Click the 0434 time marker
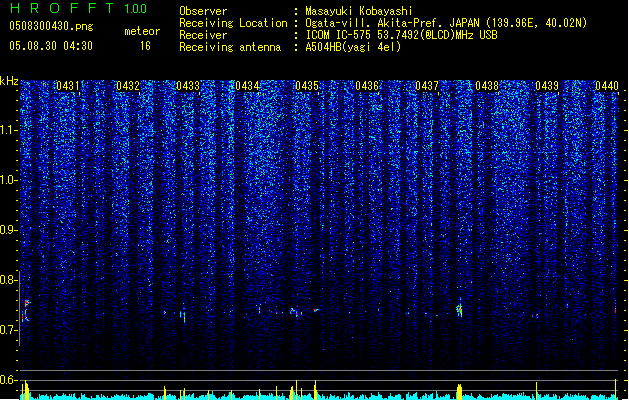The width and height of the screenshot is (629, 400). pyautogui.click(x=248, y=86)
